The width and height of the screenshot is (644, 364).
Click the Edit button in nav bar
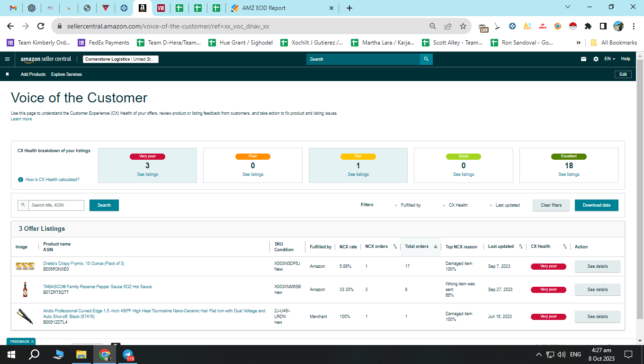[623, 74]
